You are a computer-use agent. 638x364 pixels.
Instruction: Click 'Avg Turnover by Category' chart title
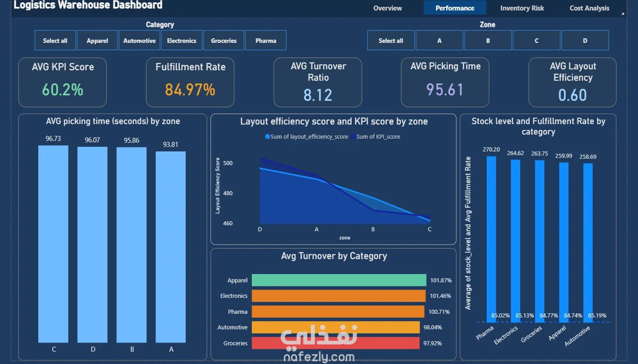(x=334, y=256)
